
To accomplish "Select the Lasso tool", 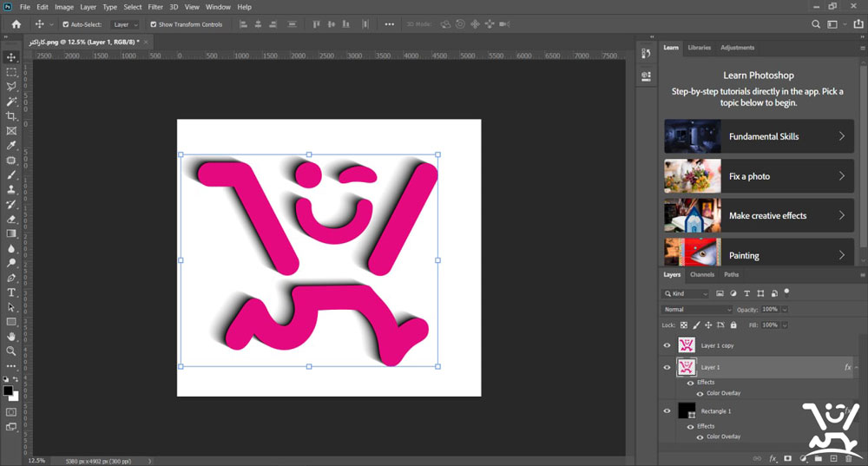I will [11, 86].
